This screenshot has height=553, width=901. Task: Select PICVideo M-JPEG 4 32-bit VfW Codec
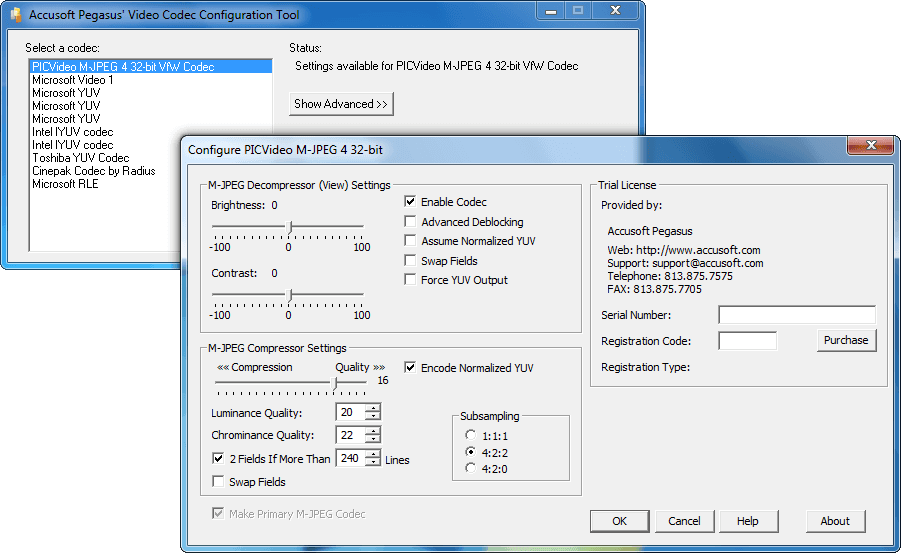click(151, 67)
